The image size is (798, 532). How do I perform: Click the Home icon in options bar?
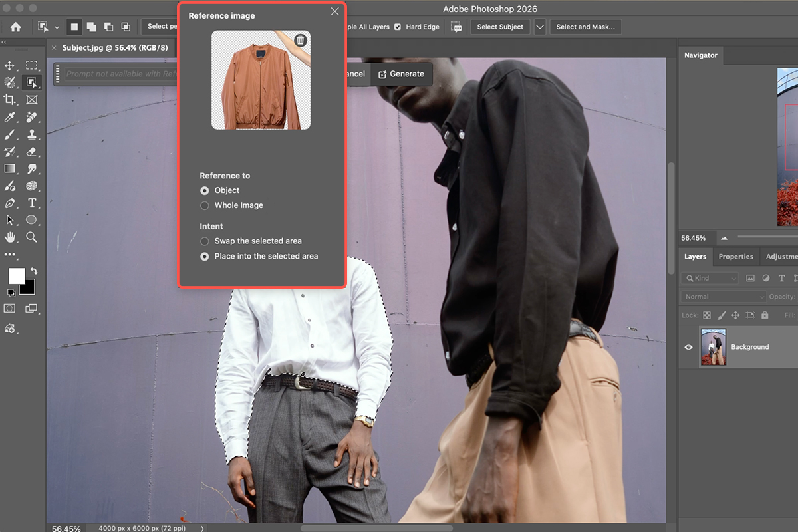15,27
